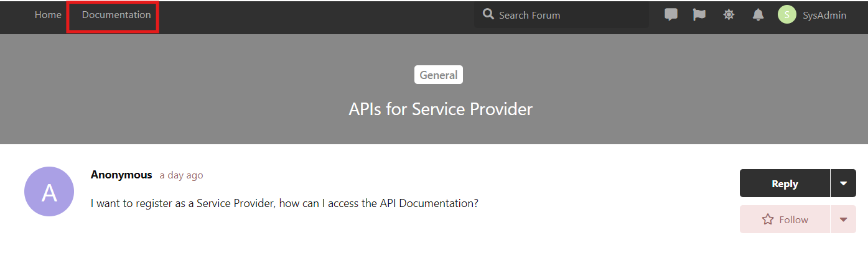This screenshot has height=258, width=868.
Task: Open the Anonymous username link
Action: tap(121, 175)
